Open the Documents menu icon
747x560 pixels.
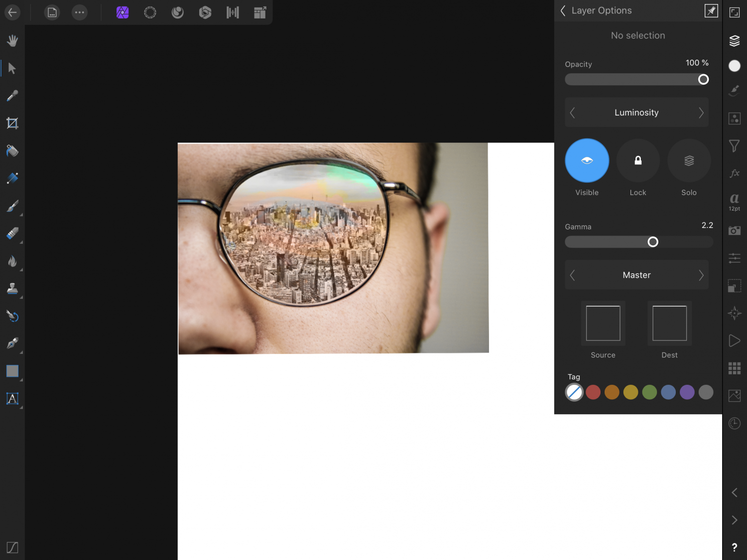(x=52, y=12)
